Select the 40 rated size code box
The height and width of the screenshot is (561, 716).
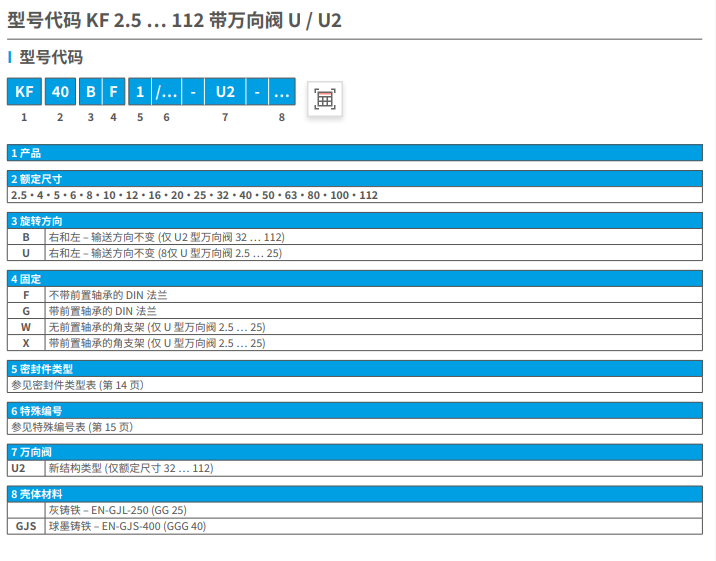(x=61, y=92)
